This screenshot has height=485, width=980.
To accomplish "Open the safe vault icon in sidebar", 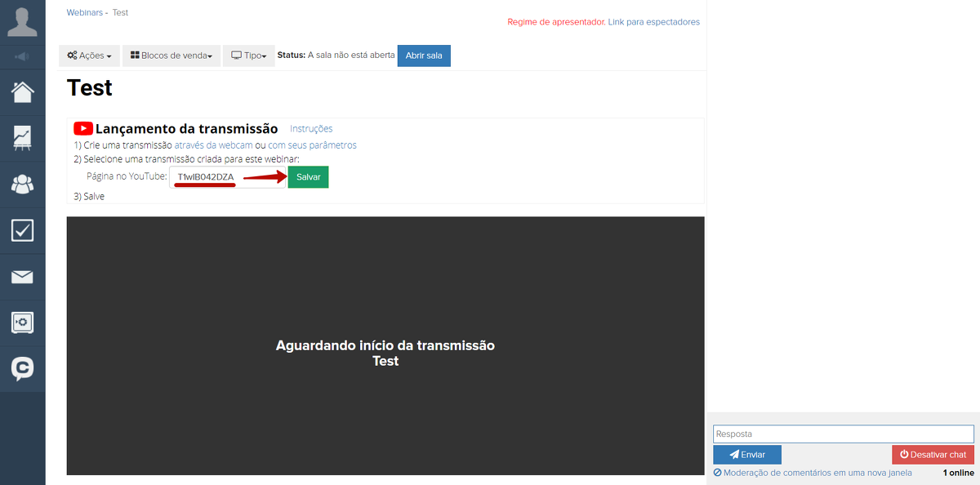I will tap(22, 323).
